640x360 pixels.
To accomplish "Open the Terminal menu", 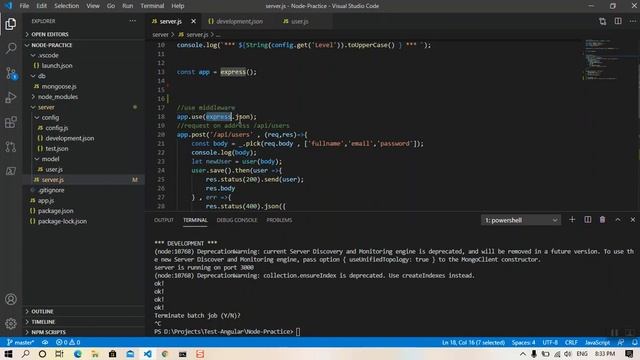I will click(x=152, y=6).
